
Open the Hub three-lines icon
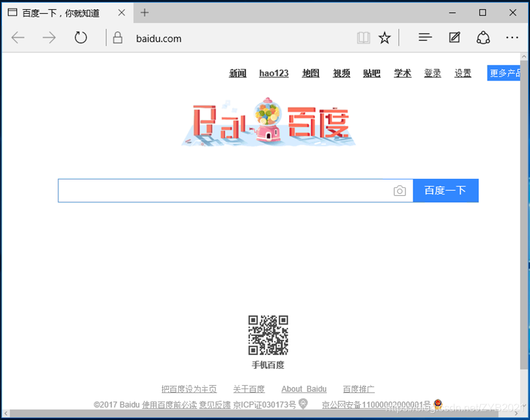[425, 37]
